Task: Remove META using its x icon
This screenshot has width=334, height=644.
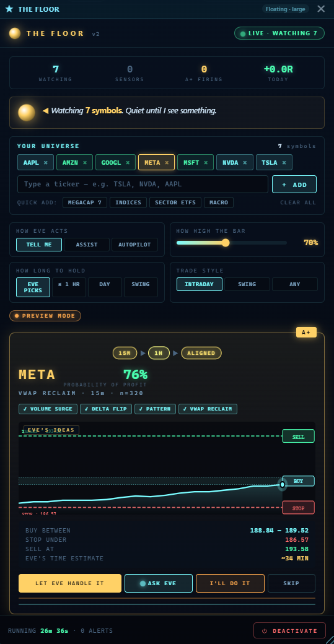Action: click(x=167, y=163)
